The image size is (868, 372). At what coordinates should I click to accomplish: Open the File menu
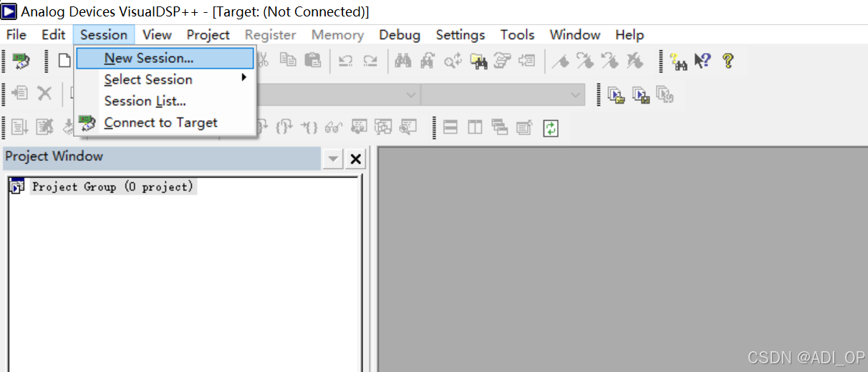[x=16, y=34]
